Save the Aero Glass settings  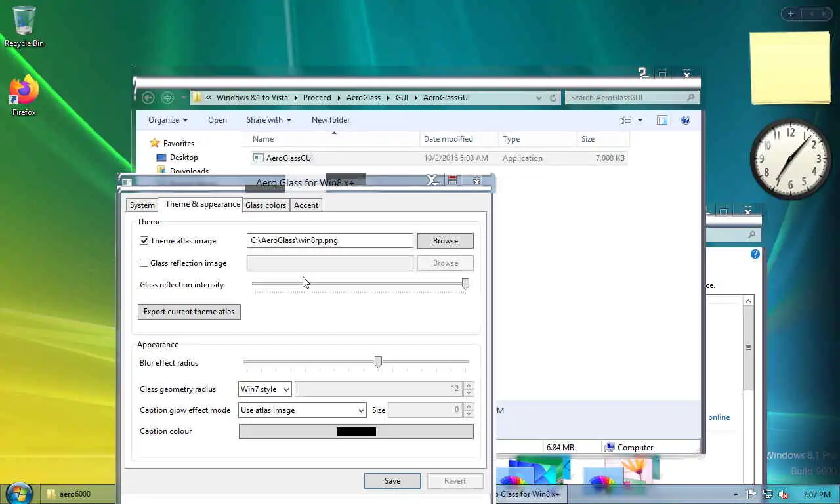click(392, 481)
